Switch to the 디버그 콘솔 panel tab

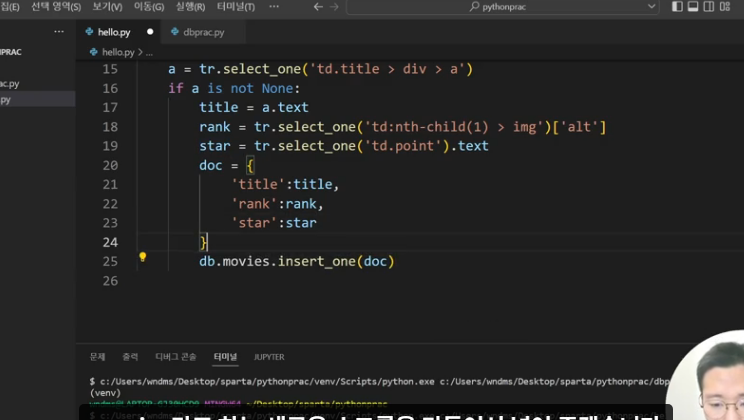click(176, 357)
